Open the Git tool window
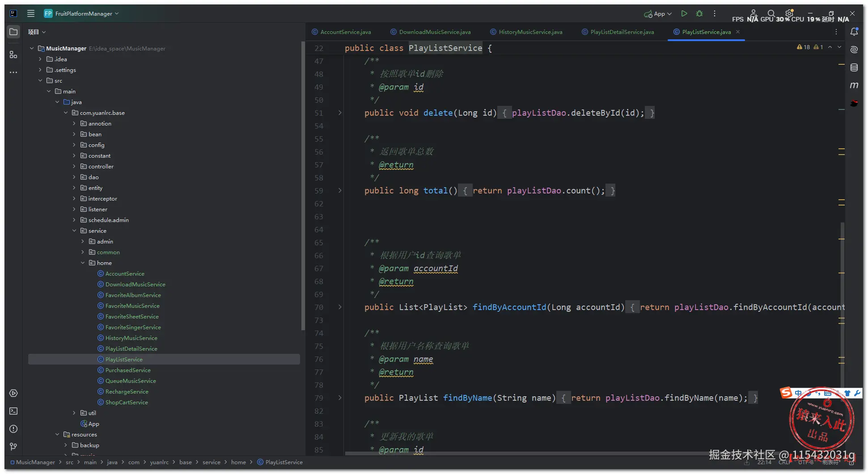 tap(13, 447)
